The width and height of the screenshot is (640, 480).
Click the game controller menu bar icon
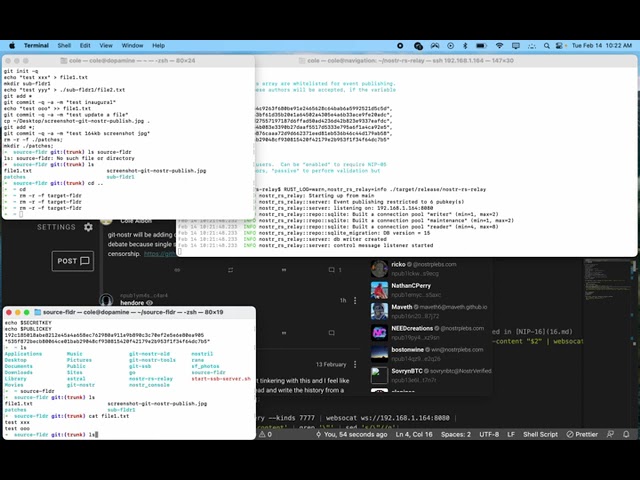435,46
